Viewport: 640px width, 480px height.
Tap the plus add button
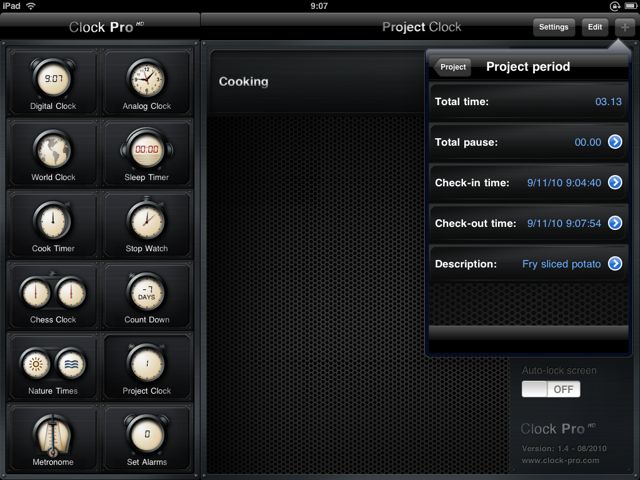(x=624, y=27)
